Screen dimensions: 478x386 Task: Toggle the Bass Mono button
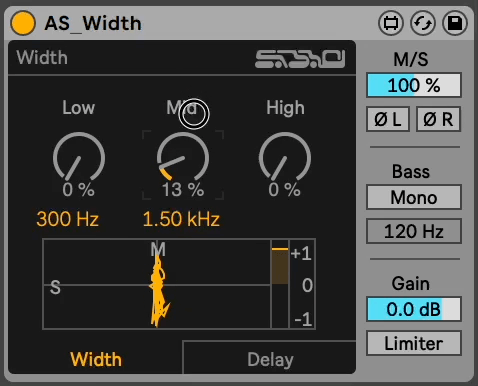tap(414, 197)
